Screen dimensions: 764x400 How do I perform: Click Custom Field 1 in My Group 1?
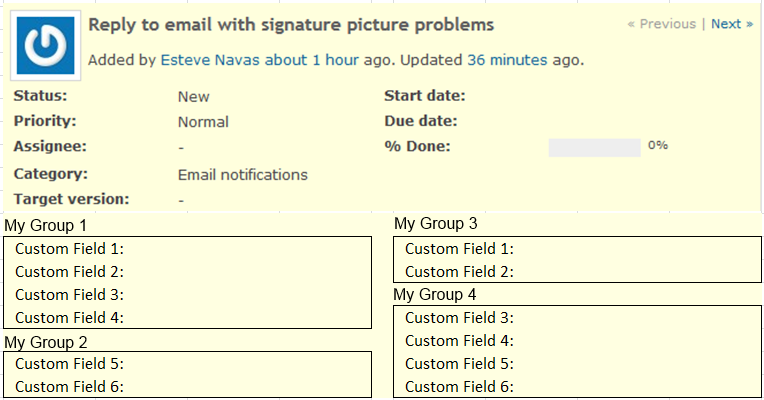tap(70, 249)
